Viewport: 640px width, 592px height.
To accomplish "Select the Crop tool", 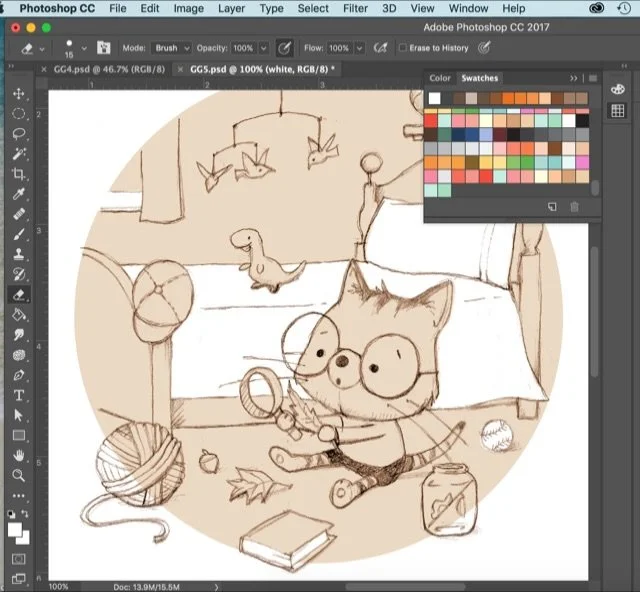I will [x=19, y=174].
